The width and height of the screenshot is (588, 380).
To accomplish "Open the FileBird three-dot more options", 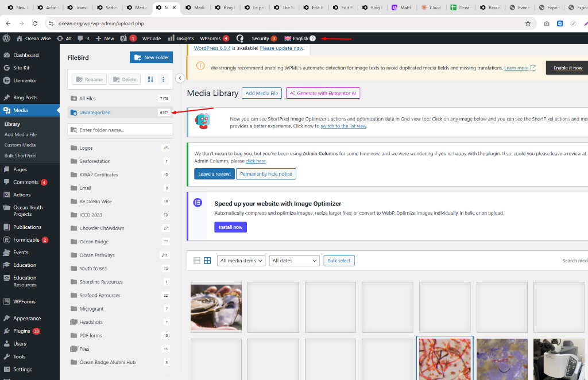I will click(163, 79).
